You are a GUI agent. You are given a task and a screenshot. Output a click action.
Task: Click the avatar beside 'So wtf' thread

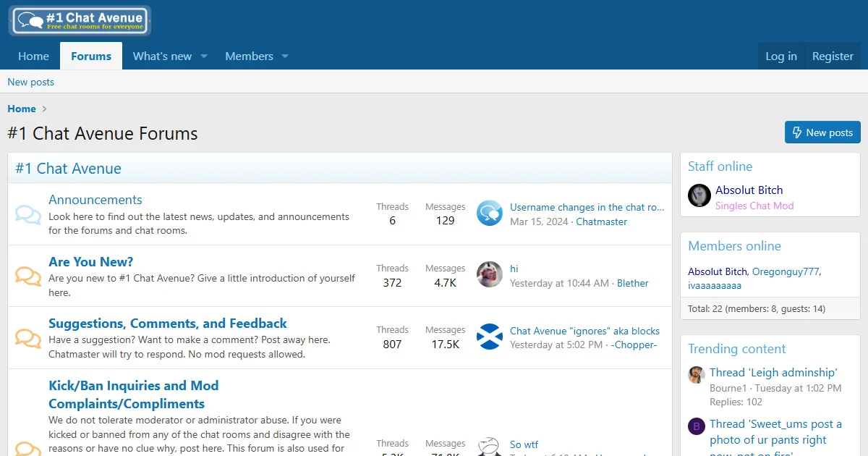[x=490, y=447]
